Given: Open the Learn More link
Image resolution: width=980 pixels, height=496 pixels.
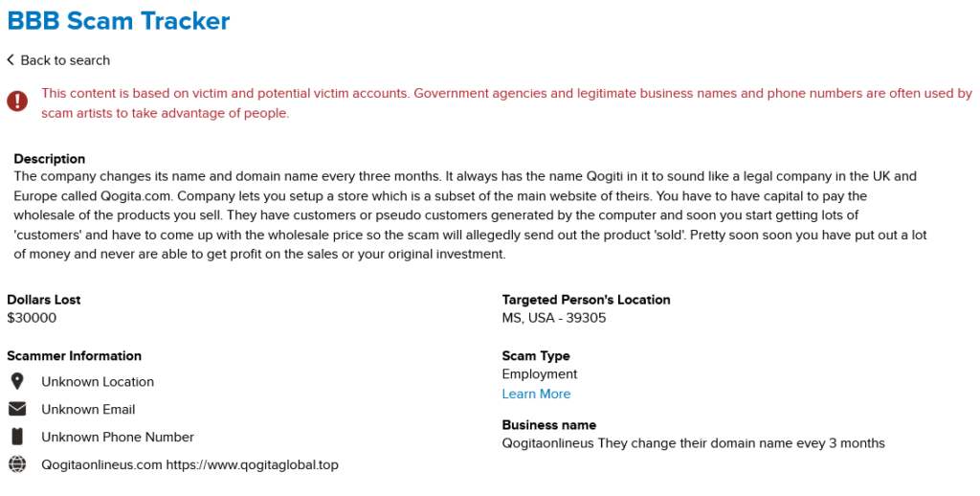Looking at the screenshot, I should pos(536,394).
